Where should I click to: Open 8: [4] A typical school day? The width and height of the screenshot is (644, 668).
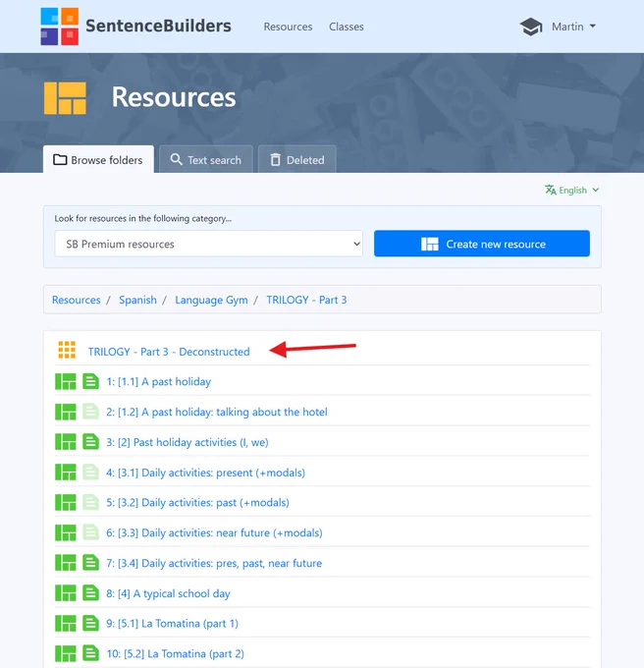pyautogui.click(x=168, y=593)
